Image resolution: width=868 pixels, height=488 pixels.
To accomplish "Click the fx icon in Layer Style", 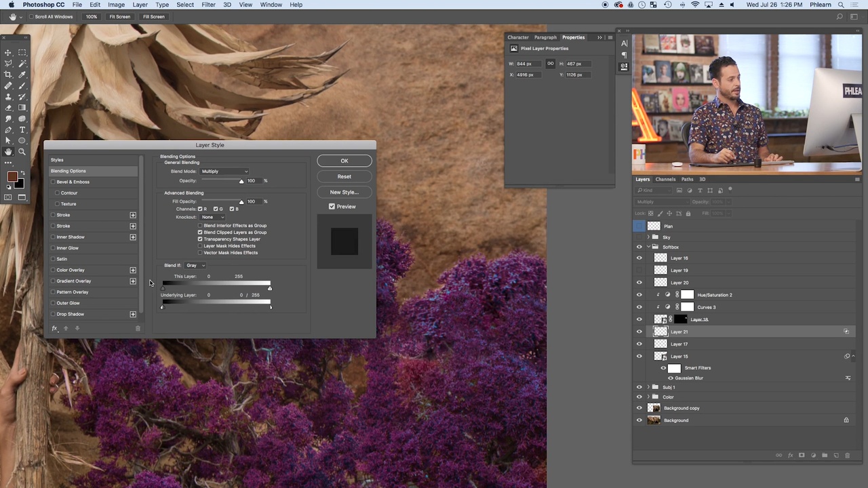I will pos(54,328).
